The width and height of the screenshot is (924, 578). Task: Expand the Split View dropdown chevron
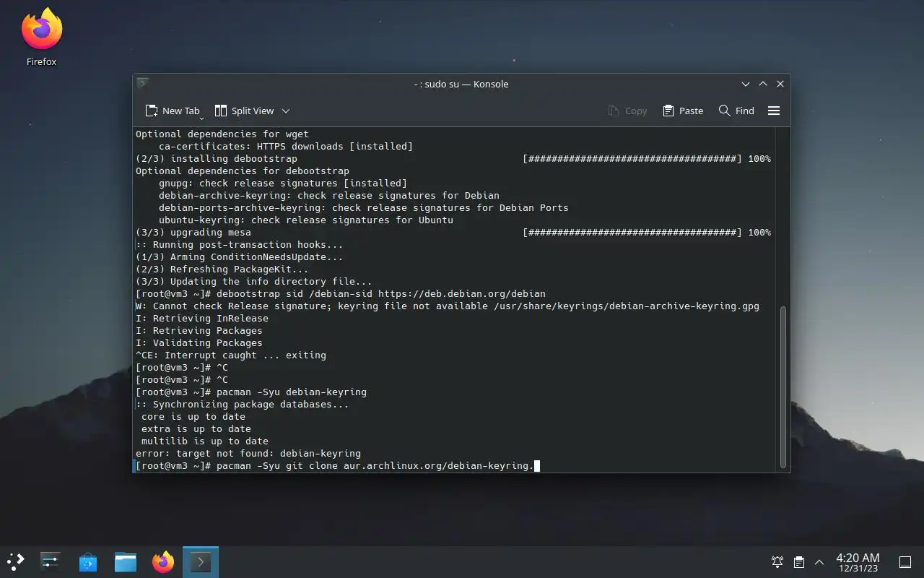click(286, 111)
